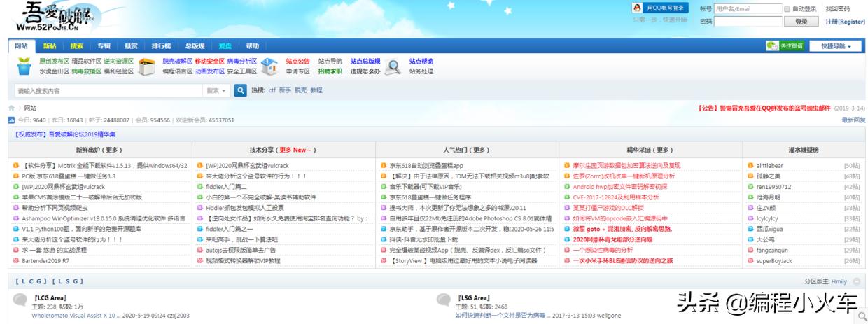This screenshot has width=868, height=324.
Task: Click the green plant icon beside 原创发布区
Action: [x=24, y=66]
